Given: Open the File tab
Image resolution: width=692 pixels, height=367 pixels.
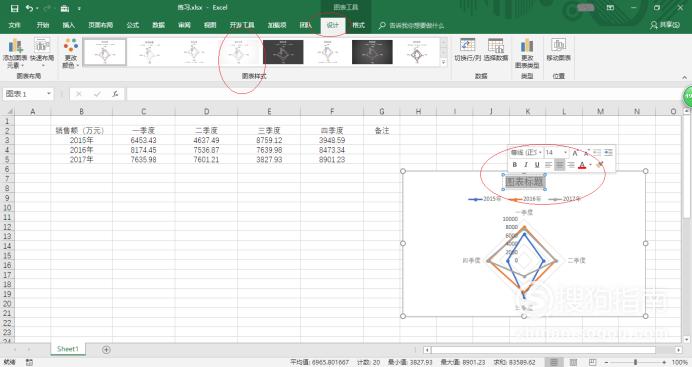Looking at the screenshot, I should pos(14,25).
